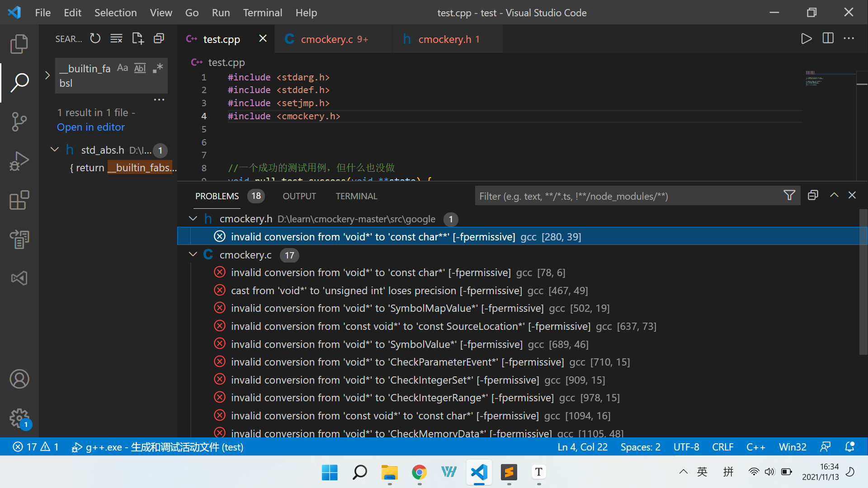Open editor More Actions menu
This screenshot has height=488, width=868.
pyautogui.click(x=849, y=38)
